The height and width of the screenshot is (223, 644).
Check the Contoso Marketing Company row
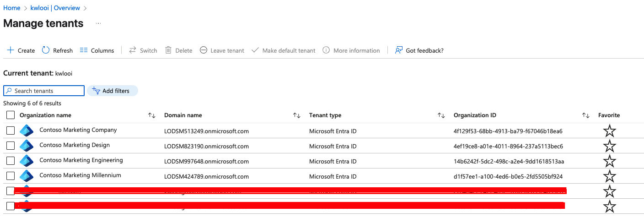coord(11,131)
